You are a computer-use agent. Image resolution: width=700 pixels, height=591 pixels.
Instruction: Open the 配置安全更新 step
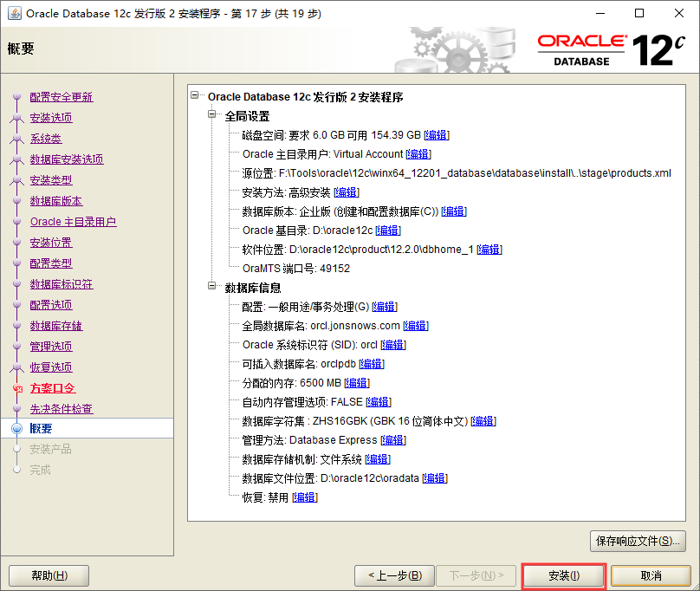coord(61,97)
